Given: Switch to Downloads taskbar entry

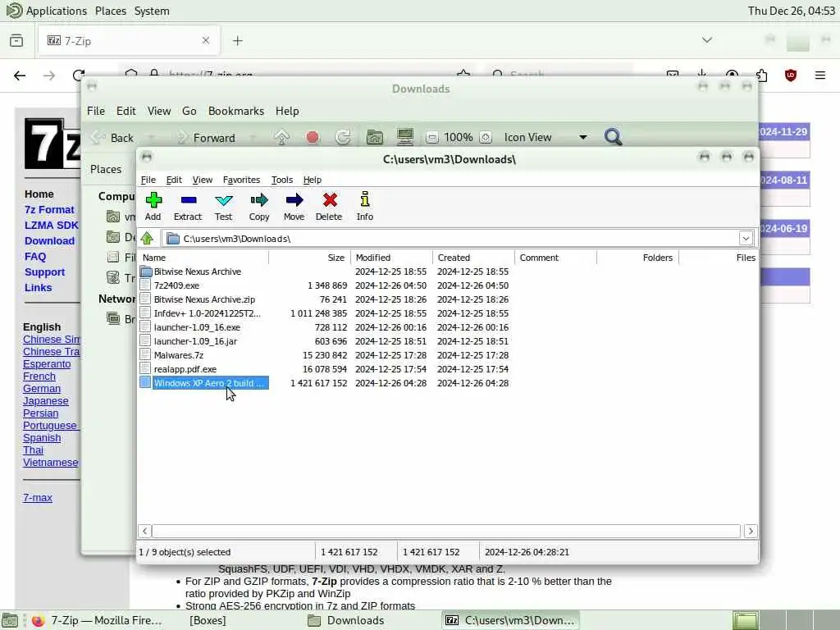Looking at the screenshot, I should tap(346, 620).
